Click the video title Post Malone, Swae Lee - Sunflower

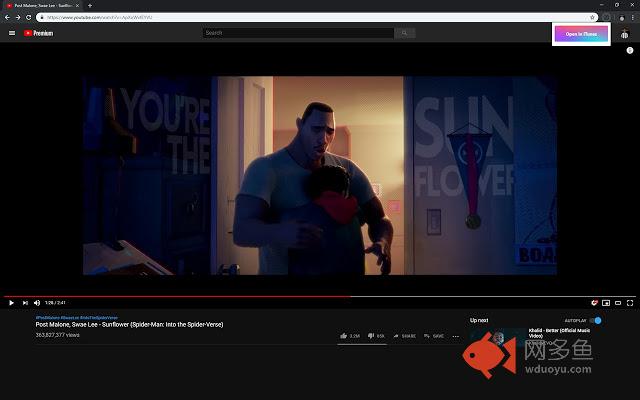click(x=129, y=324)
